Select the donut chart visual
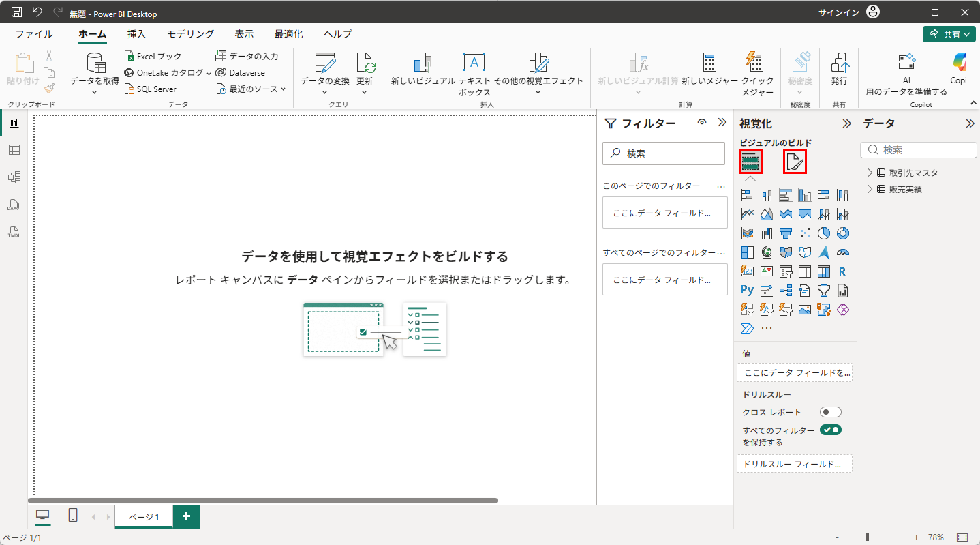 [843, 233]
